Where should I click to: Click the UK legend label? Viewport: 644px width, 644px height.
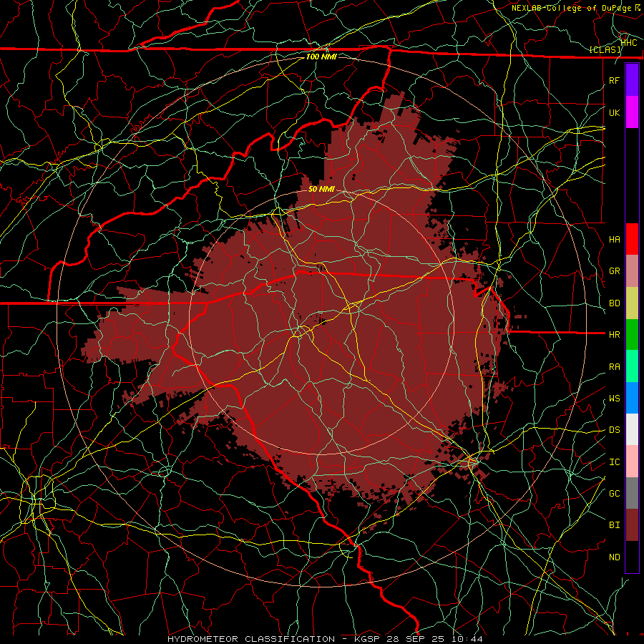(614, 112)
